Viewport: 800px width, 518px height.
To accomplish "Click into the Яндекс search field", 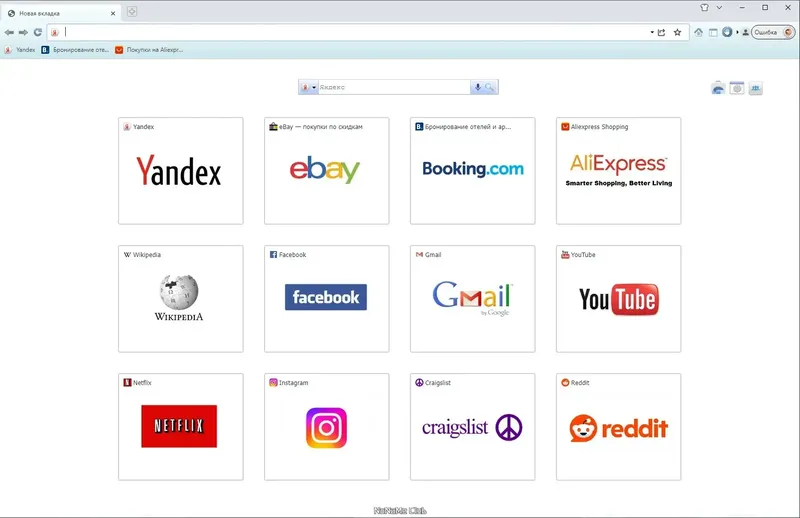I will [394, 87].
